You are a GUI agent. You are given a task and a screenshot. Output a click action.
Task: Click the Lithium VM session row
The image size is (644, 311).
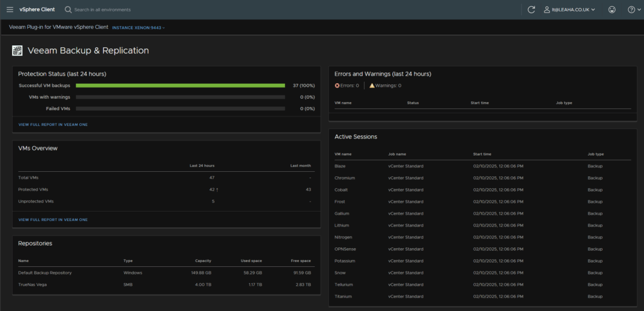tap(482, 225)
